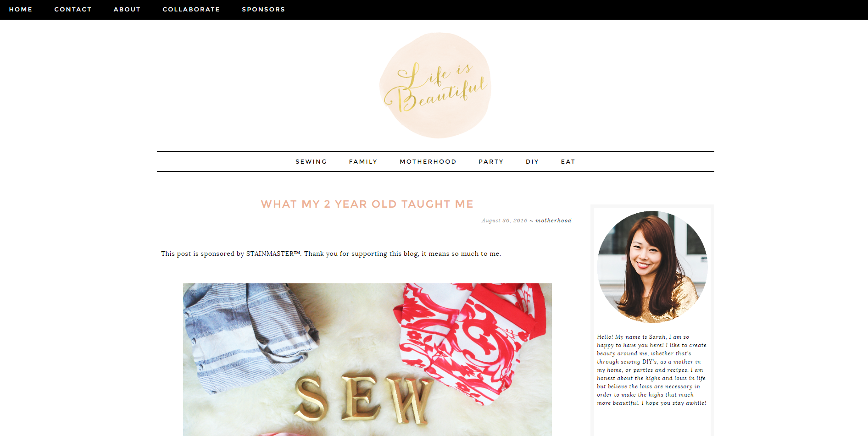Browse the Sewing category

311,162
